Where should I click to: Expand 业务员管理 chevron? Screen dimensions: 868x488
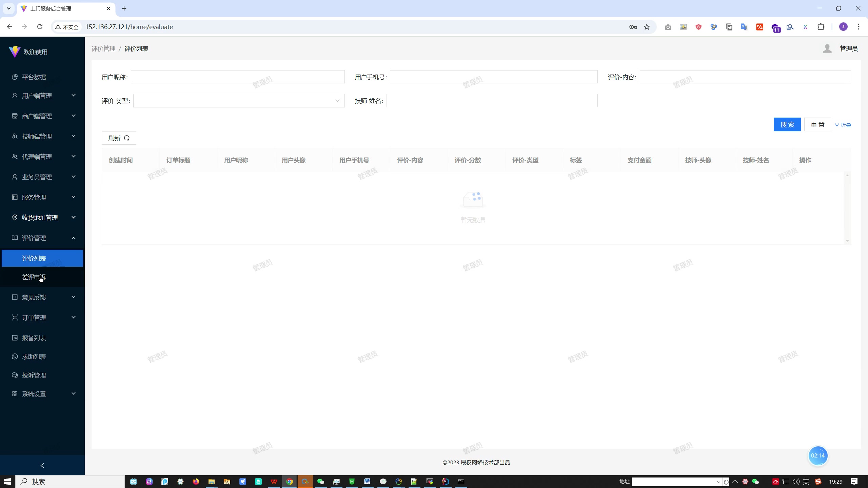74,177
